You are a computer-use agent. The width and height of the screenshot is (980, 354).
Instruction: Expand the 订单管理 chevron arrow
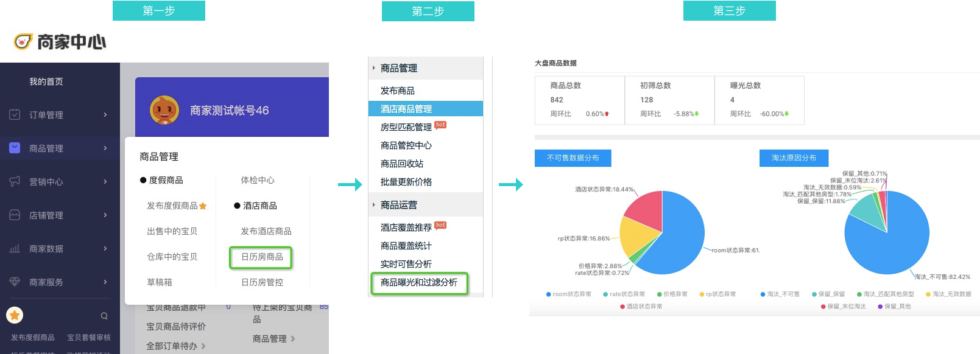(105, 114)
